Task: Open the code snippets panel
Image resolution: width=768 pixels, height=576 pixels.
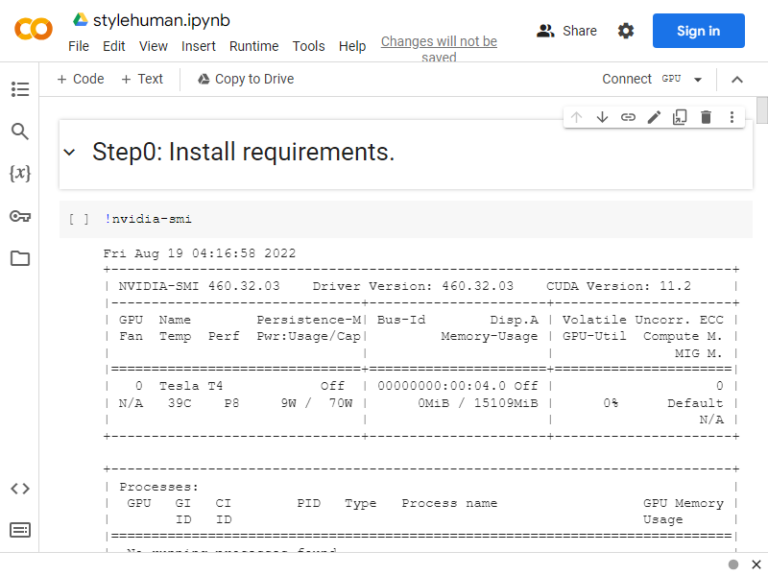Action: click(x=20, y=488)
